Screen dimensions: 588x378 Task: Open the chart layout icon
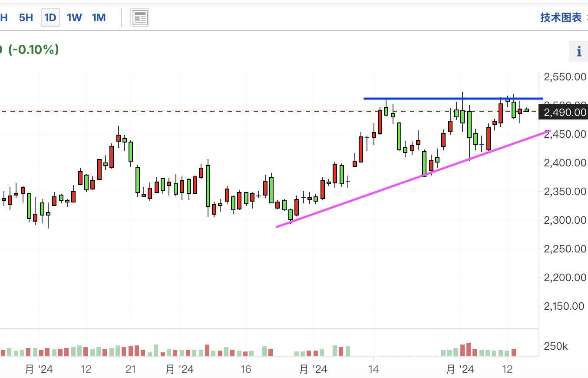click(140, 18)
